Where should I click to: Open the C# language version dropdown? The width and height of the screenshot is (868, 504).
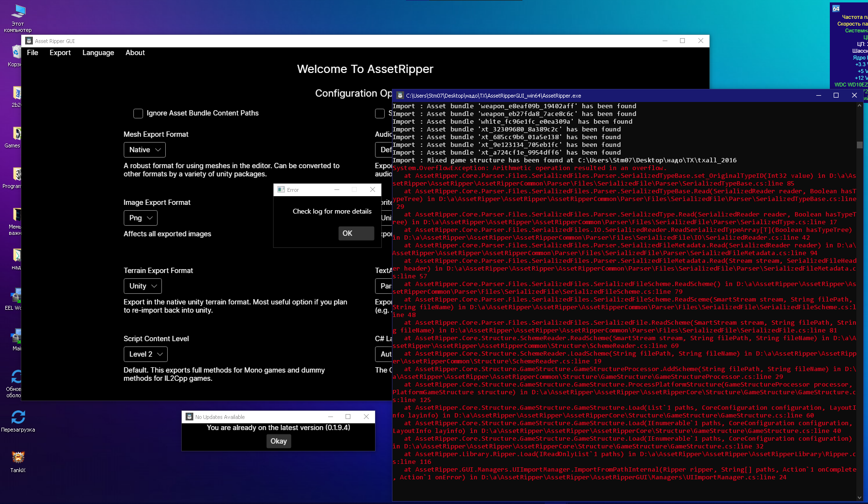tap(384, 354)
